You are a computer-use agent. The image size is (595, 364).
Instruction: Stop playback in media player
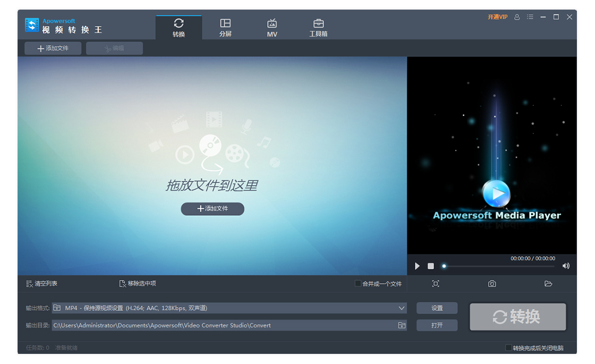coord(431,266)
